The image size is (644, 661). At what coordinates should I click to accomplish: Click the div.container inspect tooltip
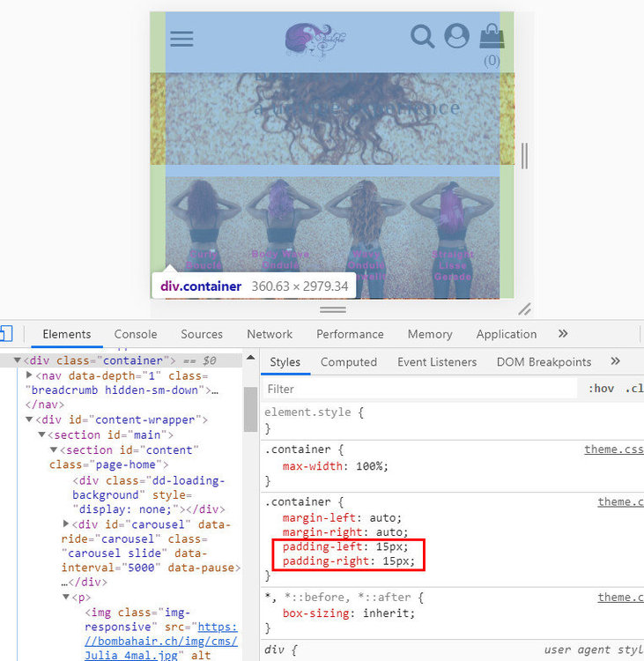pos(254,286)
